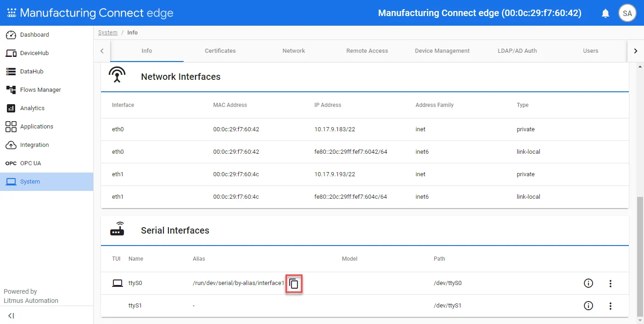Click the app grid logo in header
The width and height of the screenshot is (644, 324).
click(x=11, y=13)
